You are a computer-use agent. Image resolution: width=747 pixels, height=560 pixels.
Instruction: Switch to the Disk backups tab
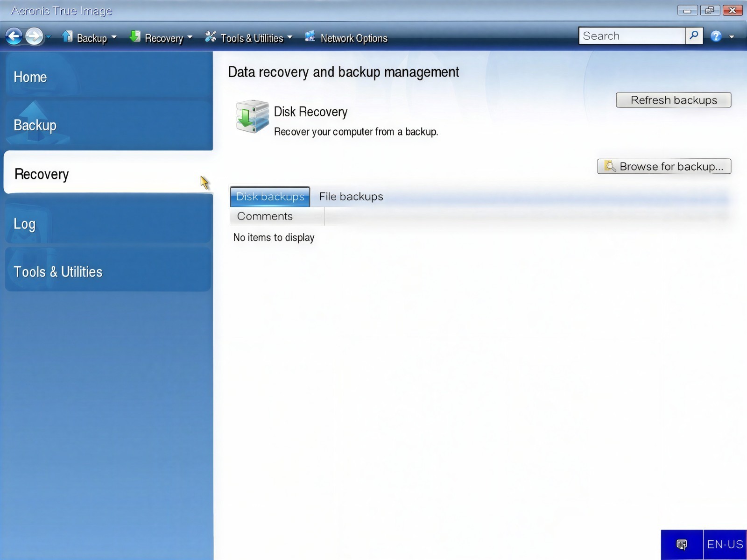[x=270, y=197]
